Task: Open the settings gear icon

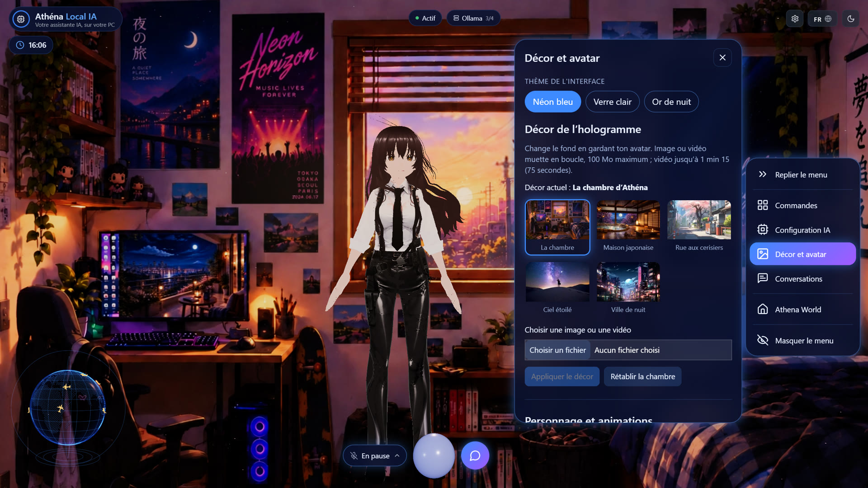Action: pos(795,19)
